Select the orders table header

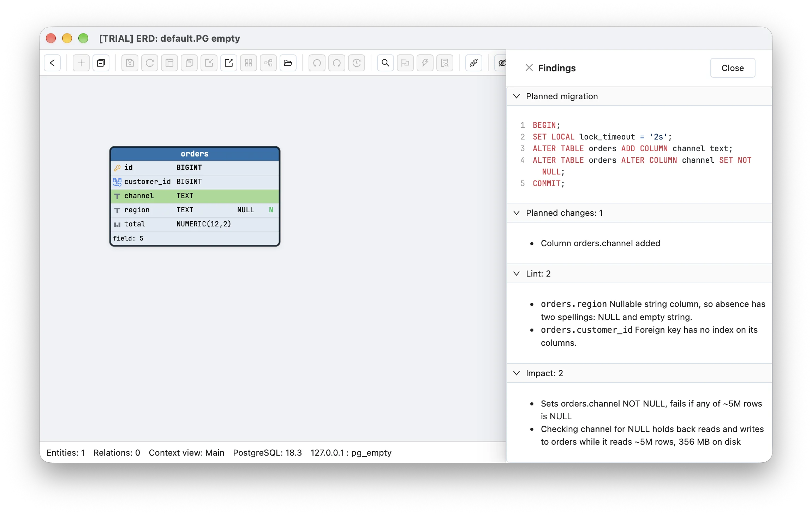(195, 154)
